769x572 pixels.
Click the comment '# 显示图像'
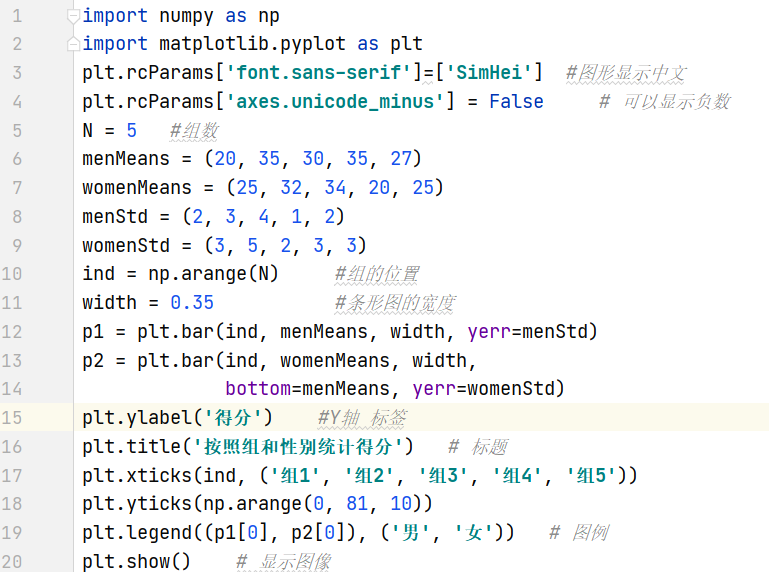coord(283,562)
